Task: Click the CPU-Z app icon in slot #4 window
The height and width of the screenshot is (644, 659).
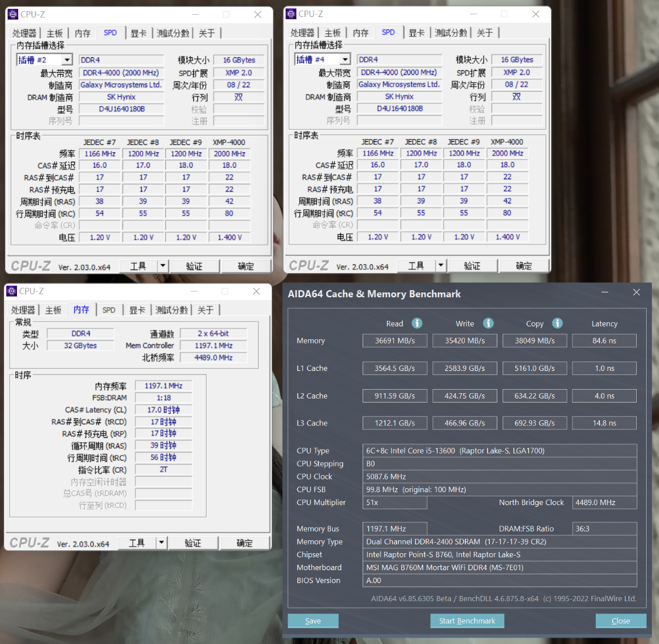Action: click(291, 14)
